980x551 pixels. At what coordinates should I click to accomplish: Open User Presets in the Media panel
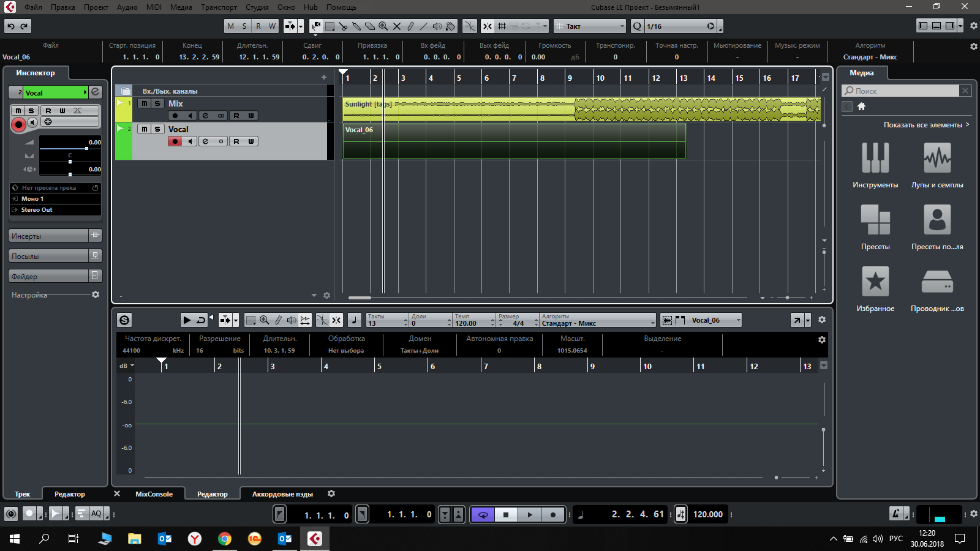(x=937, y=227)
